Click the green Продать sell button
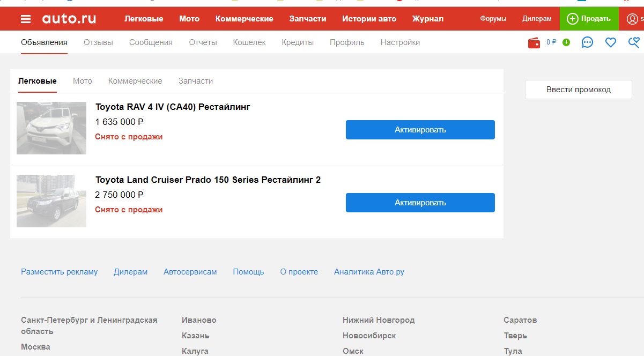 coord(589,19)
